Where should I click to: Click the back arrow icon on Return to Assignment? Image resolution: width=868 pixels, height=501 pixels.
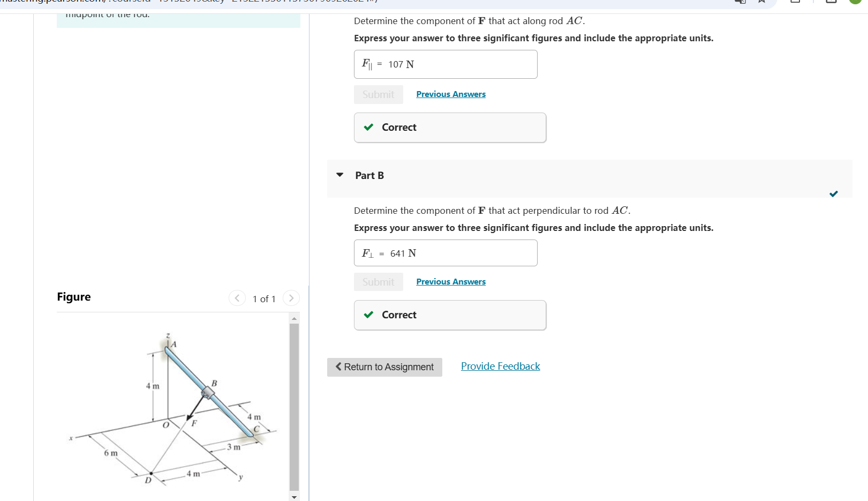pyautogui.click(x=338, y=367)
